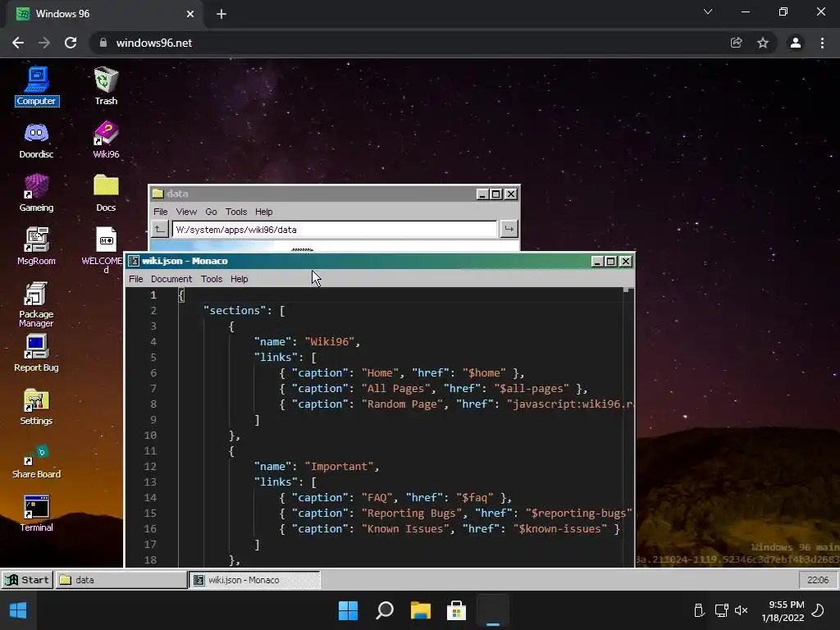
Task: Open the Tools menu in data window
Action: pos(236,212)
